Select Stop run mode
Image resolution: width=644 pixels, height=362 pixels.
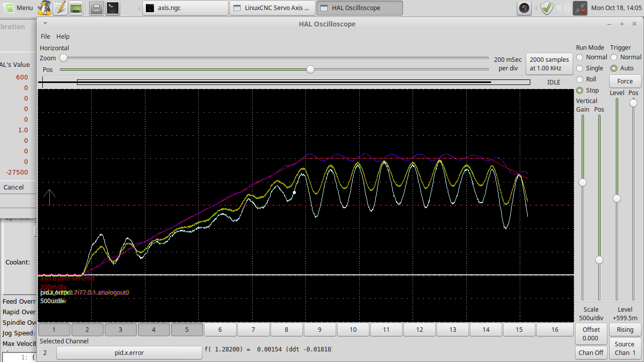pyautogui.click(x=588, y=90)
